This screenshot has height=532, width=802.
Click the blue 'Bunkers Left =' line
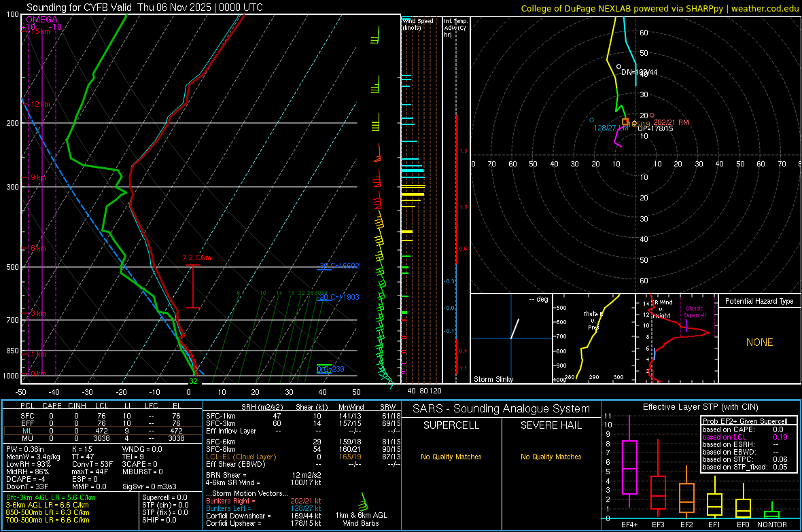[264, 508]
